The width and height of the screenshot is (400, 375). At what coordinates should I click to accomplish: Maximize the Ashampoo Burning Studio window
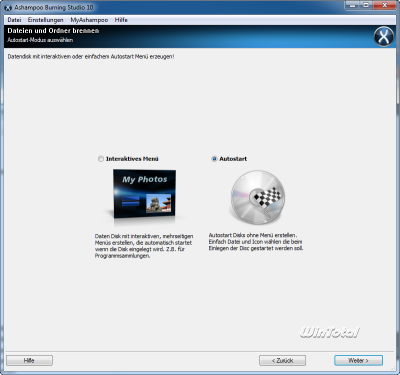(x=367, y=5)
